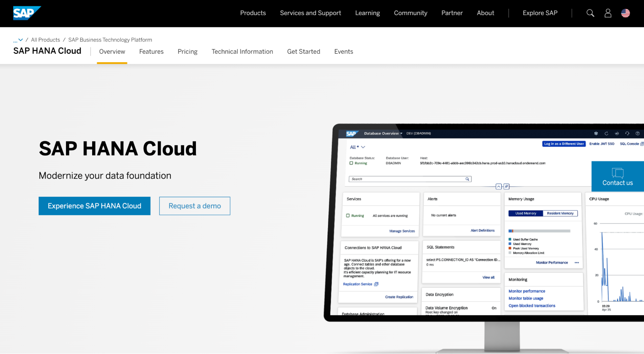This screenshot has width=644, height=354.
Task: Open the Technical Information tab
Action: point(242,51)
